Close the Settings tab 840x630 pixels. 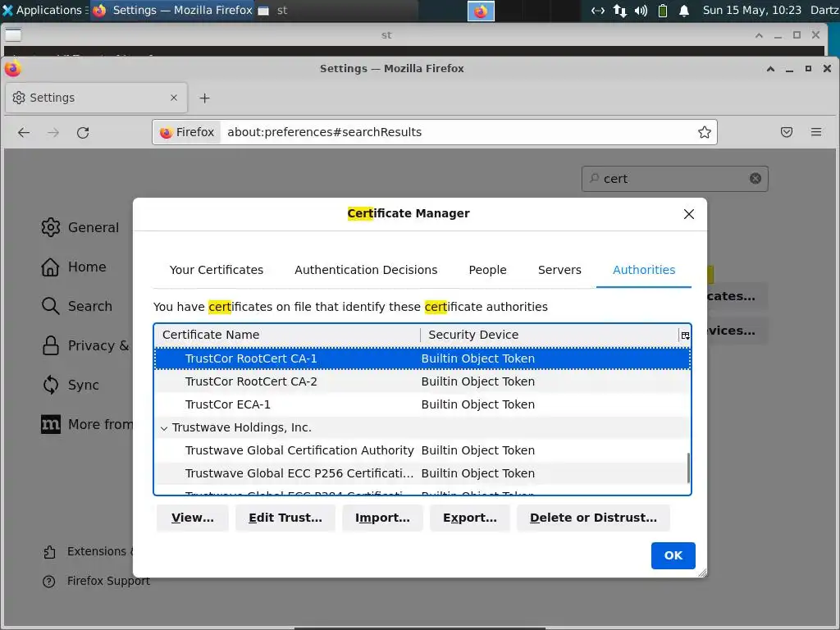[x=174, y=98]
